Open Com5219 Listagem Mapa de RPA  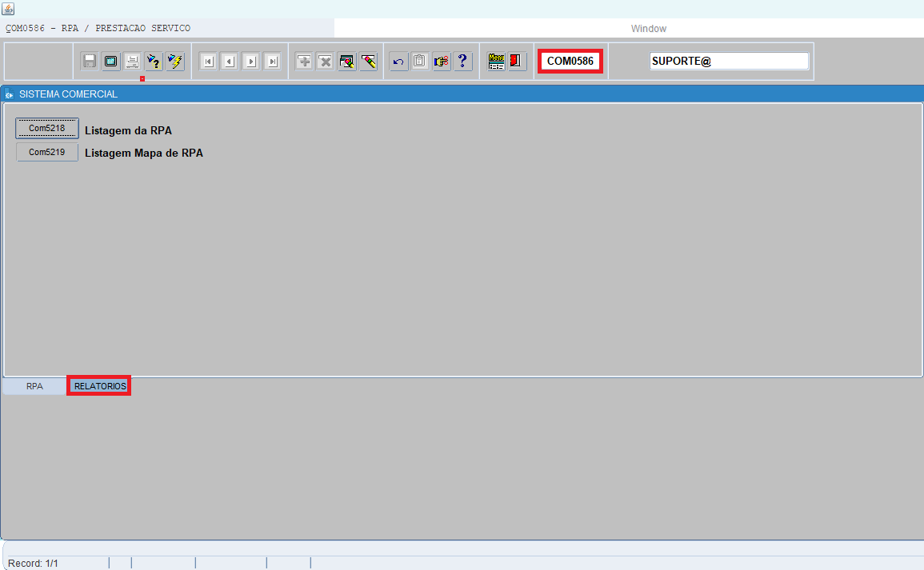tap(47, 152)
